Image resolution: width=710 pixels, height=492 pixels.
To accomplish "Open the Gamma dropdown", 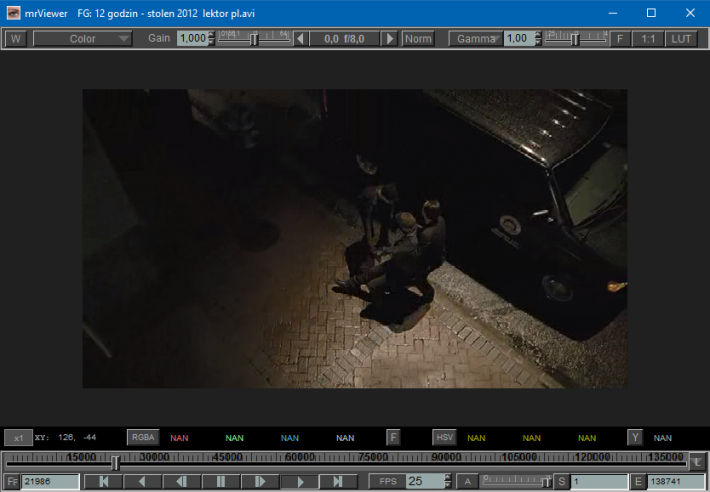I will coord(475,39).
